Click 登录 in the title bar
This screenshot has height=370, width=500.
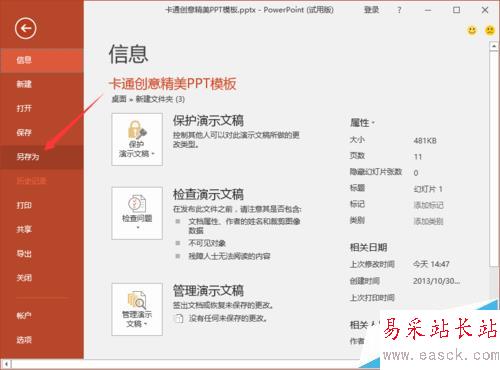(x=371, y=10)
